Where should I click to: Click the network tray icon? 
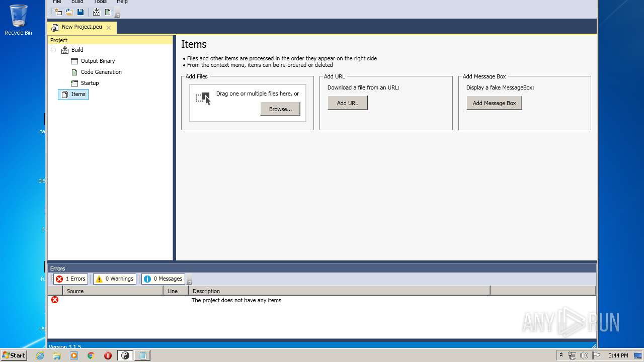pyautogui.click(x=572, y=355)
